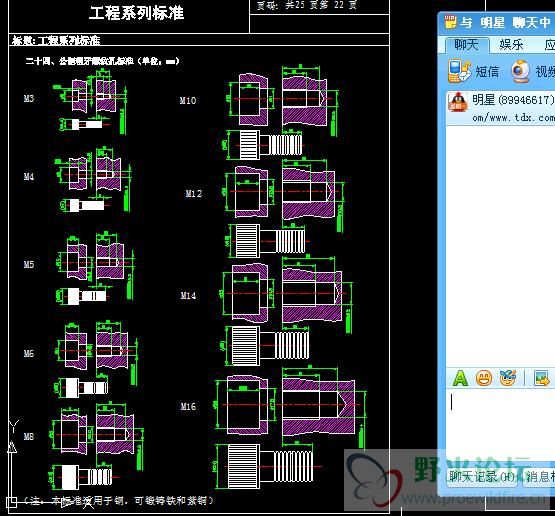The image size is (555, 516).
Task: Click the M10 label in the drawing
Action: click(188, 101)
